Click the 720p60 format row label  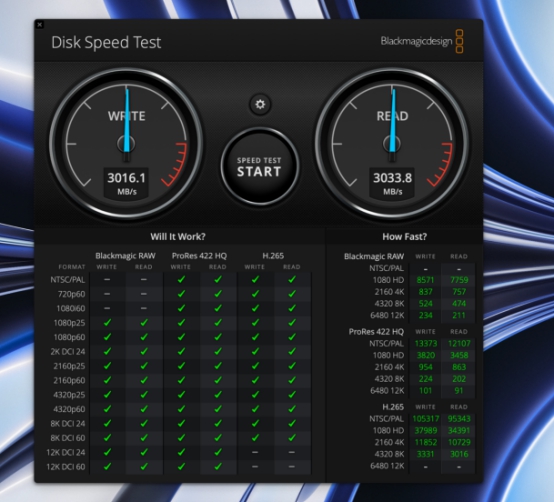click(x=72, y=294)
